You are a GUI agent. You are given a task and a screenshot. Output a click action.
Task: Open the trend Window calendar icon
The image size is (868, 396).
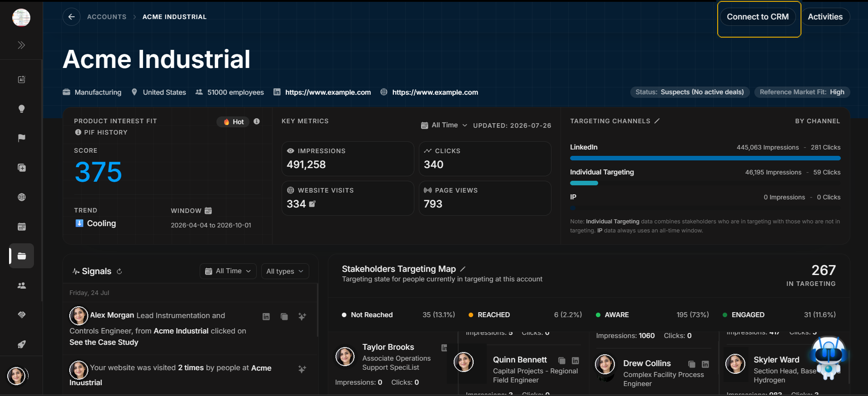(x=208, y=211)
